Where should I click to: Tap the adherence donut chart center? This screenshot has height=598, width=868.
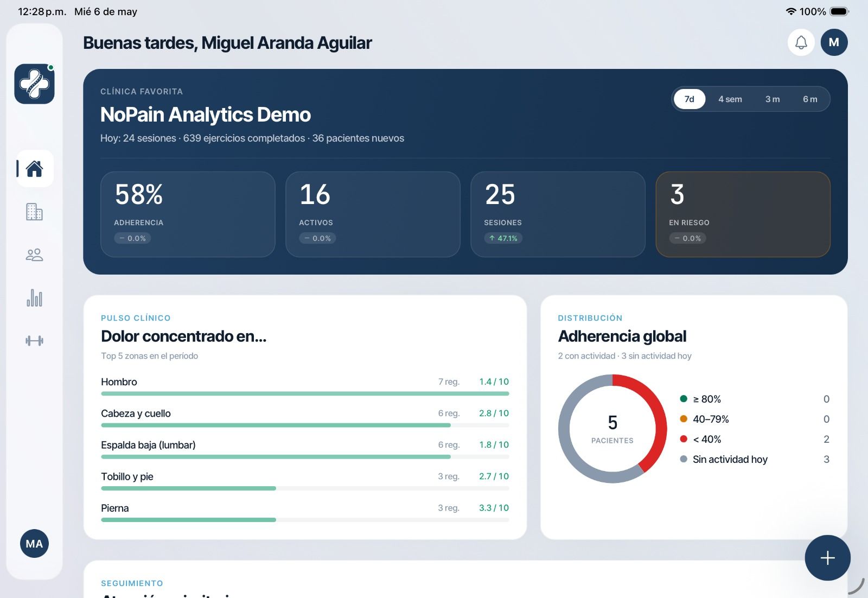[x=612, y=429]
